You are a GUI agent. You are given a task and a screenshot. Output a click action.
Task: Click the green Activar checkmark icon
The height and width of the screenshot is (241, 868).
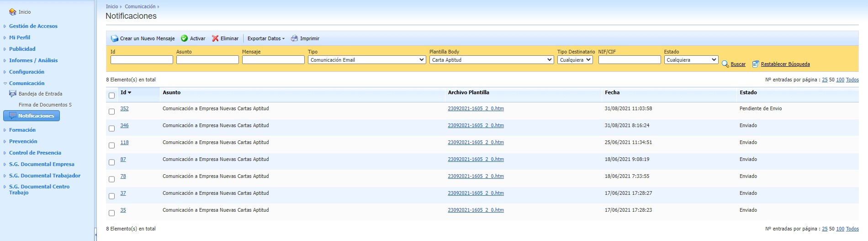pos(185,39)
